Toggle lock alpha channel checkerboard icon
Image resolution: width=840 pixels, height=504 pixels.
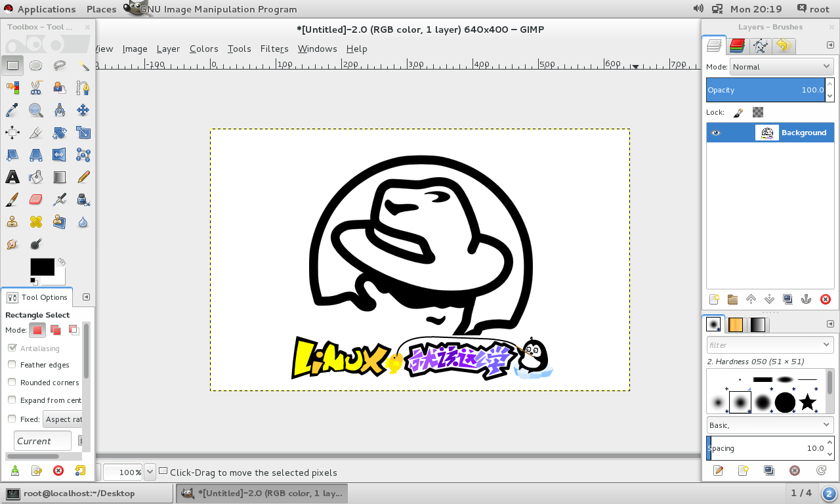[x=758, y=112]
